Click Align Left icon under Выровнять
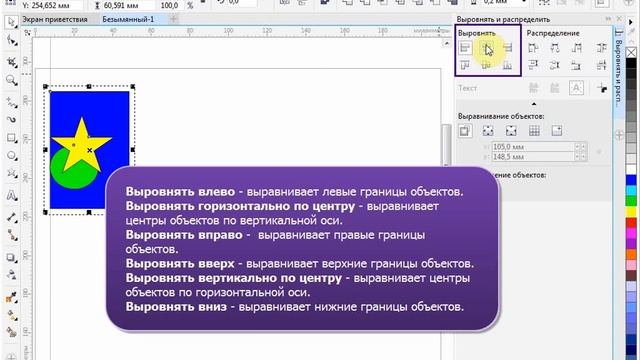 465,48
